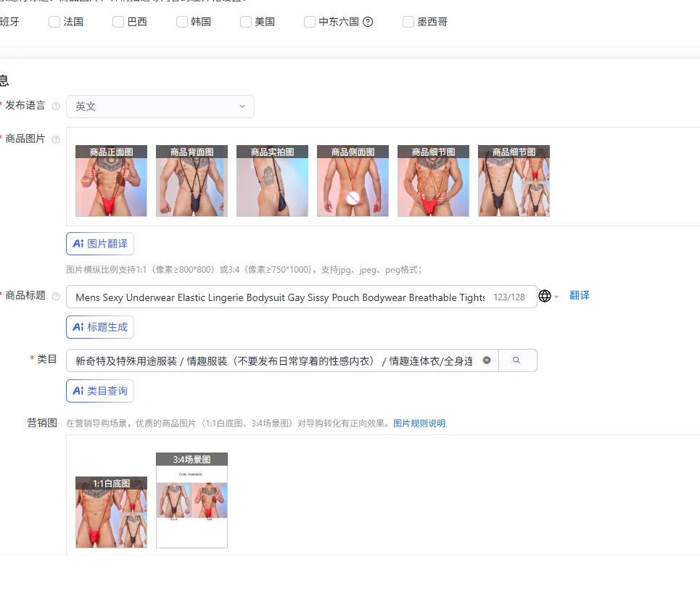Select the 1:1白底图 marketing thumbnail
Screen dimensions: 700x602
tap(111, 512)
